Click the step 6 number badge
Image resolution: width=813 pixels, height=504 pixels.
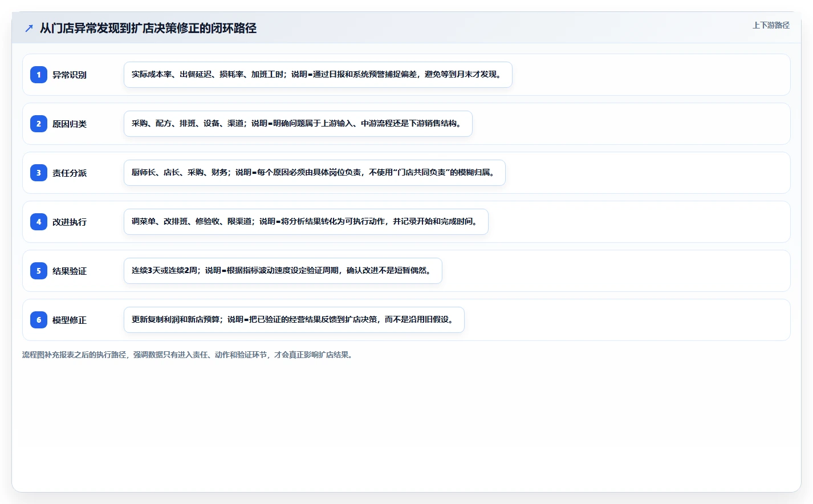tap(39, 320)
